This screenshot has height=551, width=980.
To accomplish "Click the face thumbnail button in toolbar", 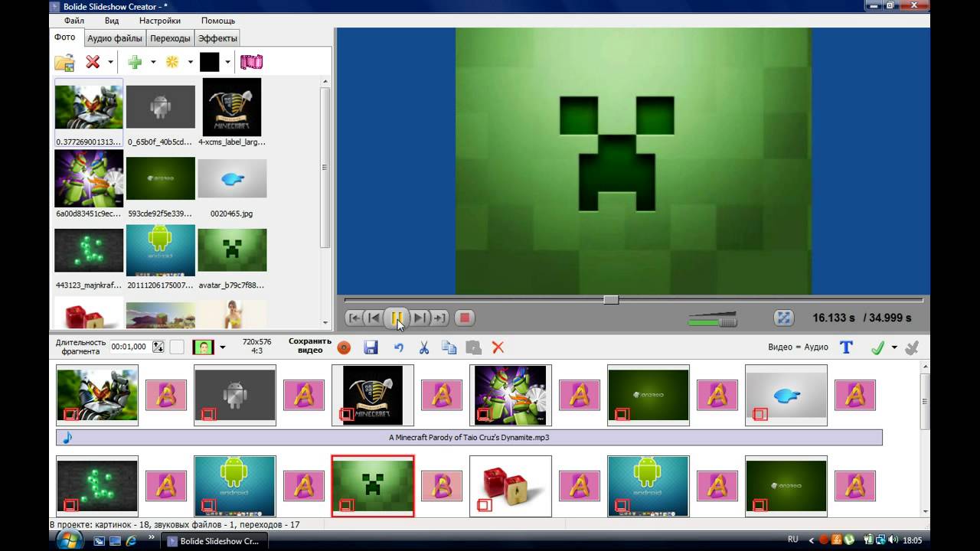I will [x=204, y=347].
